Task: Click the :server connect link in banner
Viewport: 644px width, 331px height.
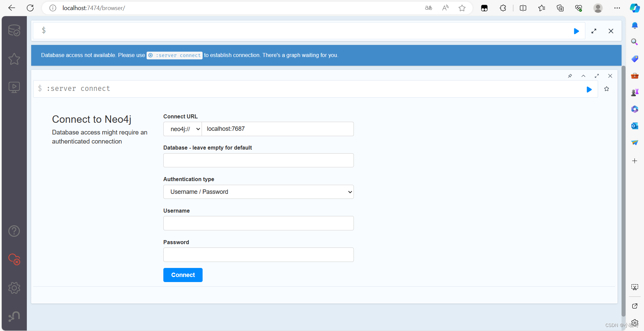Action: 174,55
